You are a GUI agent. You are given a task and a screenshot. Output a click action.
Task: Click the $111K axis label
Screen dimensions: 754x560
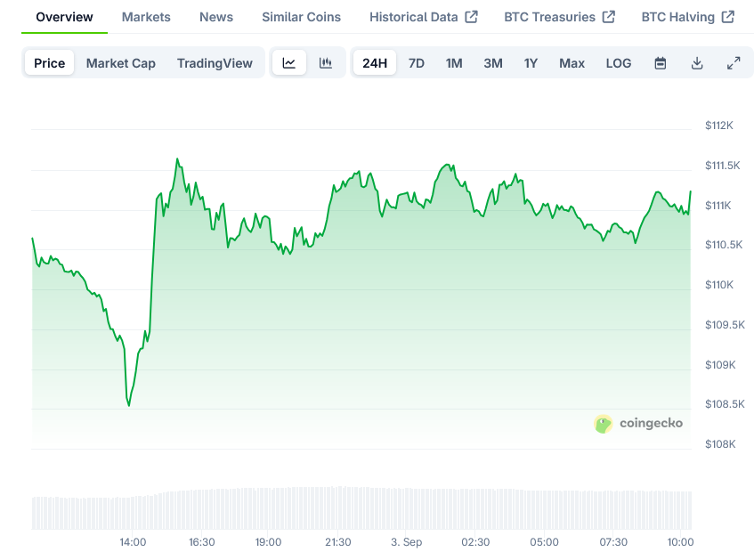718,206
